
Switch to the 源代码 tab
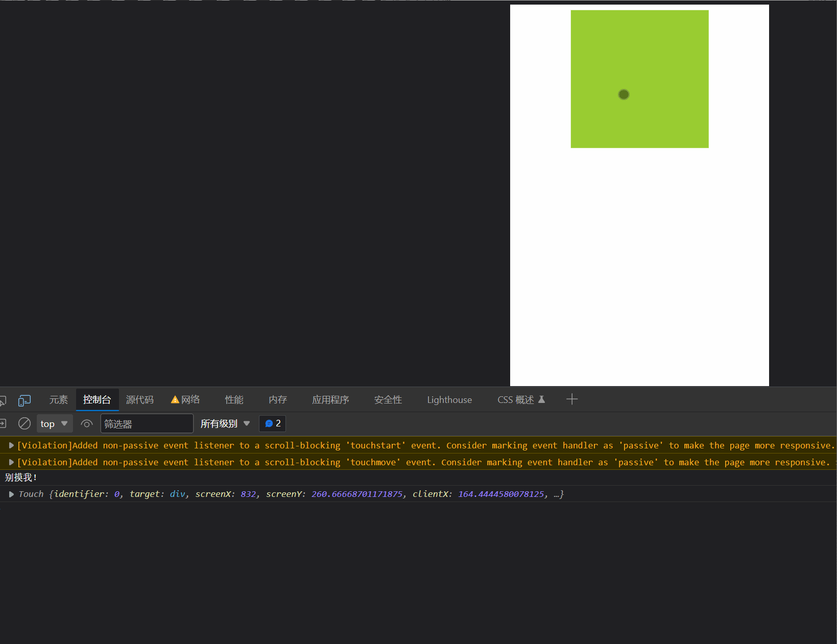(x=139, y=400)
